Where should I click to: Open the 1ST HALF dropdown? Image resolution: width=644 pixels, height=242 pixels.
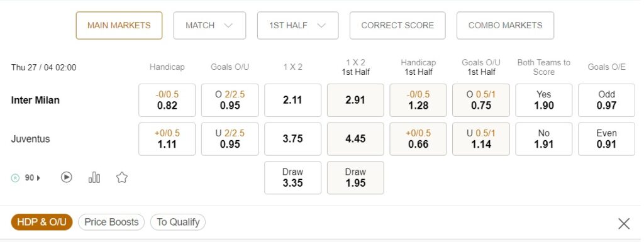297,25
